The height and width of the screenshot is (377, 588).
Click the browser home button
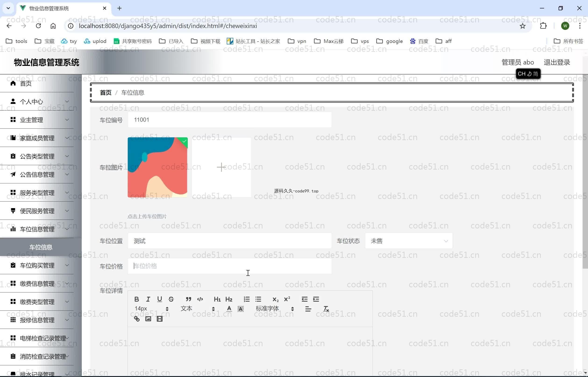tap(53, 26)
